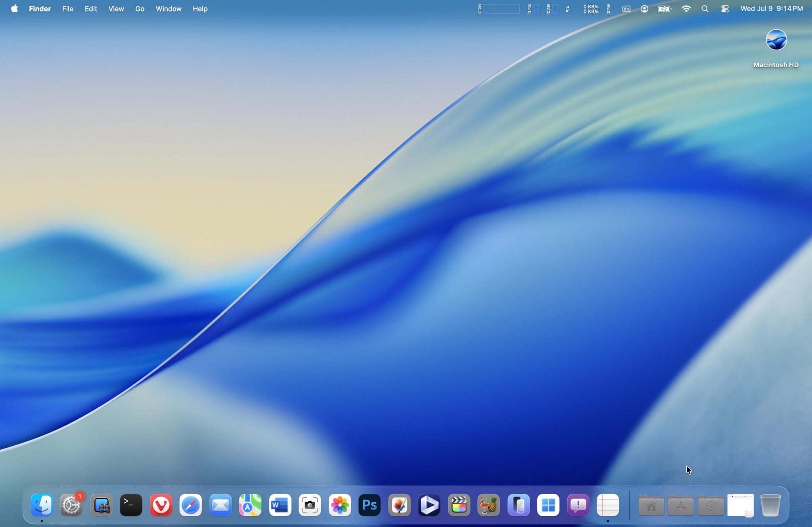Open Final Cut Pro from the Dock
Screen dimensions: 812x527
[x=459, y=505]
